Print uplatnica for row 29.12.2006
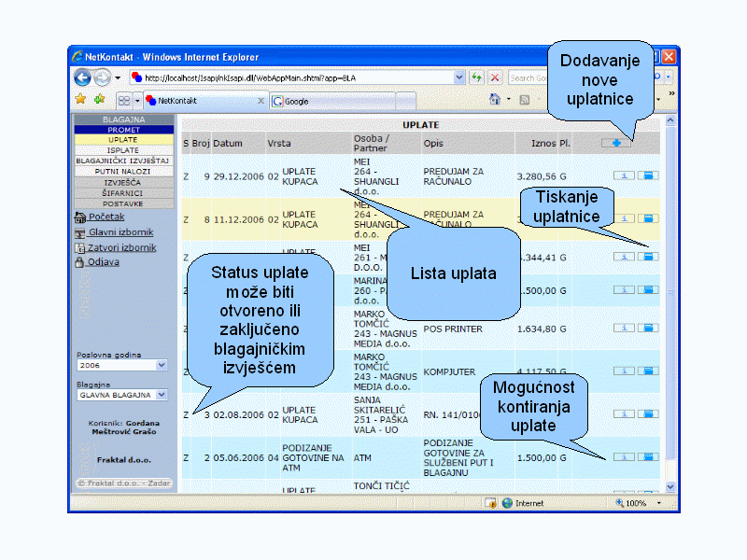The width and height of the screenshot is (747, 560). tap(648, 175)
